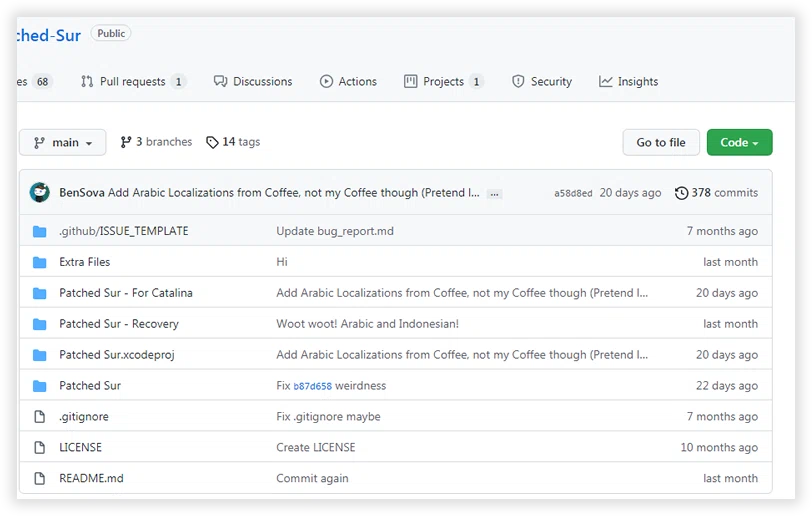The image size is (812, 516).
Task: Open the Extra Files folder
Action: coord(84,262)
